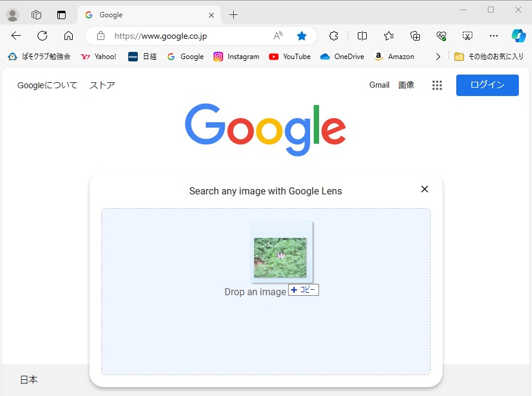Click the dragged plant image thumbnail
This screenshot has width=532, height=396.
coord(280,258)
